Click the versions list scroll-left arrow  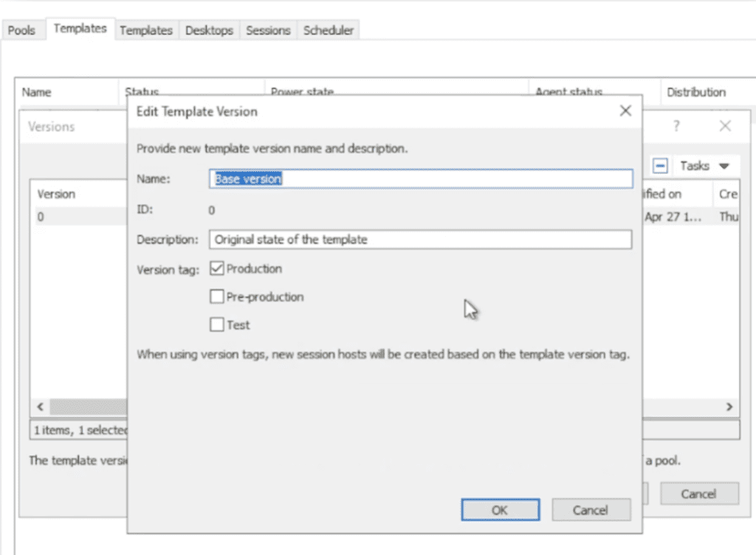tap(41, 407)
